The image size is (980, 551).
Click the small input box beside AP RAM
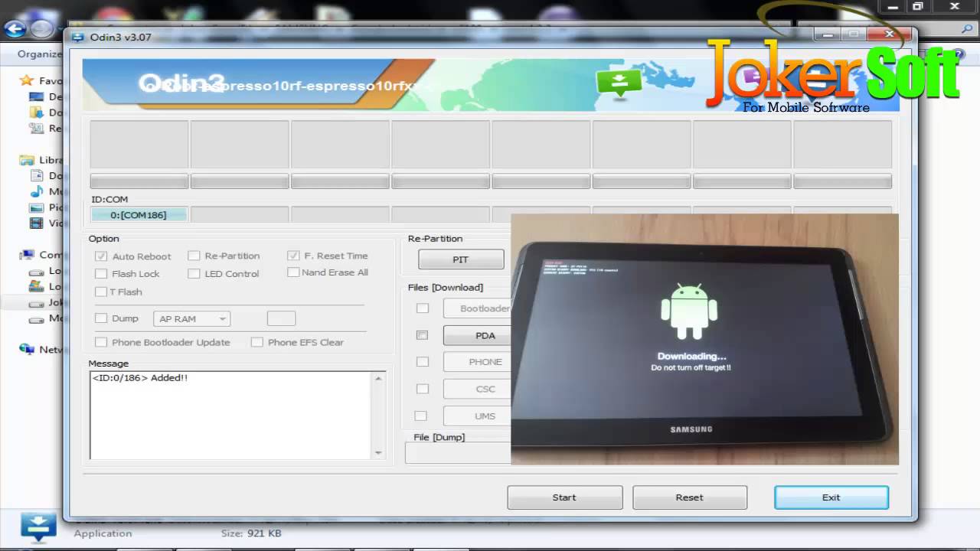[x=281, y=318]
